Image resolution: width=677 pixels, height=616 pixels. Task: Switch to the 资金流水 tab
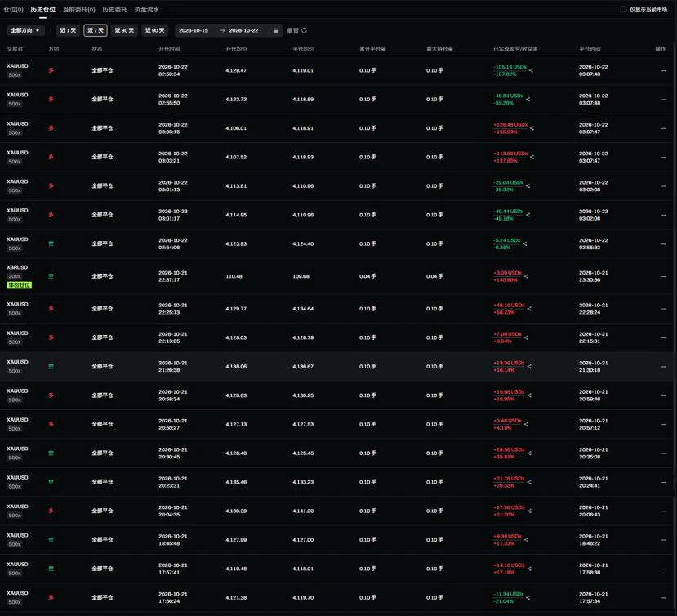pyautogui.click(x=146, y=9)
